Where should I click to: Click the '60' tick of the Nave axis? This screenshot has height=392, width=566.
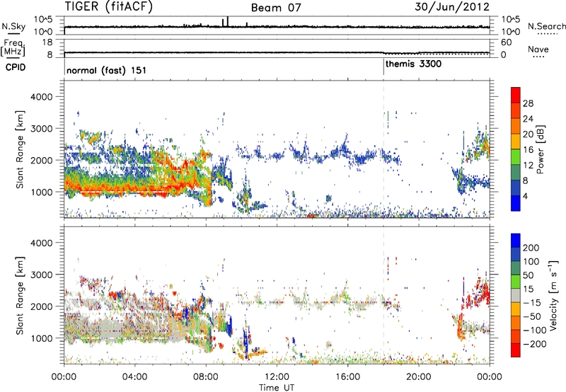click(x=506, y=42)
